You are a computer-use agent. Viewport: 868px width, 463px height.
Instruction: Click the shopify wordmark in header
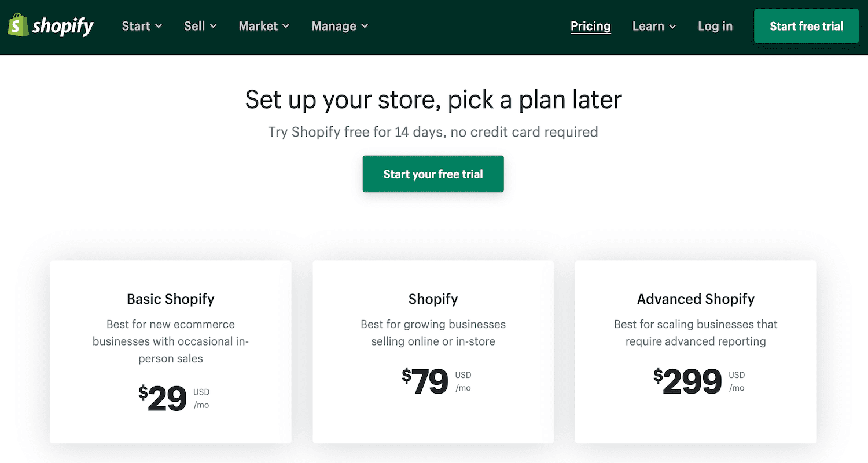62,25
